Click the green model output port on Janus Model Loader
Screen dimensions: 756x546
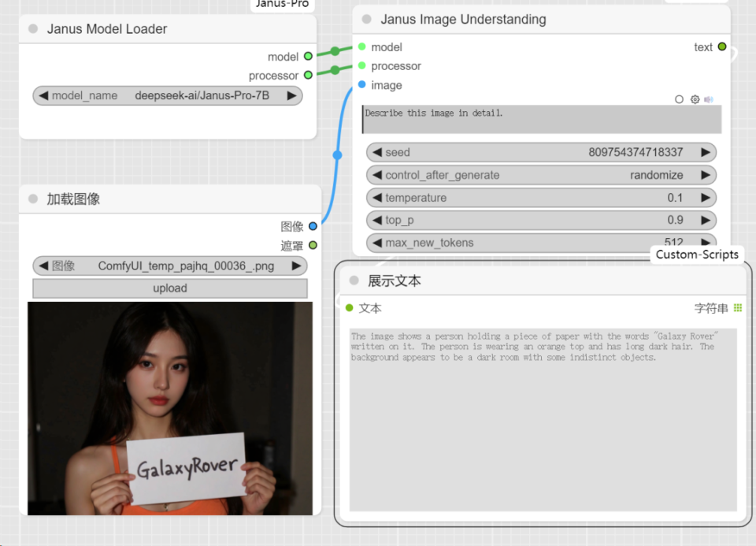tap(308, 56)
